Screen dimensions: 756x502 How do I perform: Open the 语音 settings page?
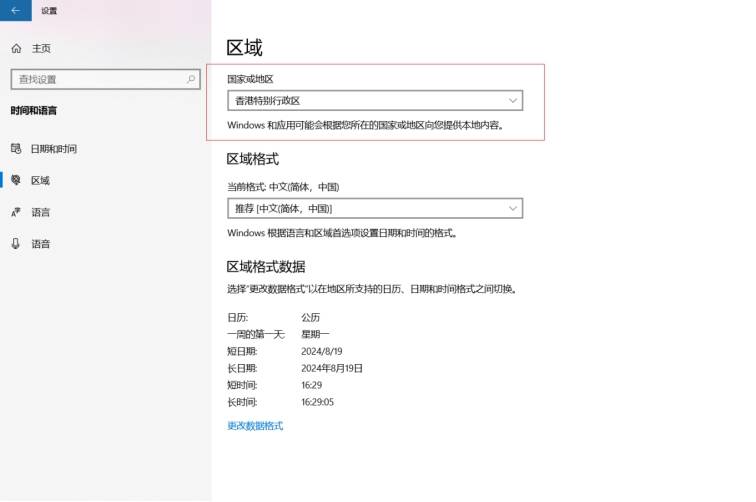pyautogui.click(x=40, y=244)
